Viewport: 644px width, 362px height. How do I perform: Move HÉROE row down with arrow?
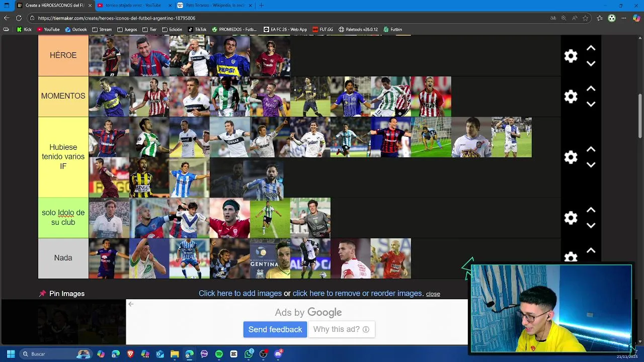591,63
